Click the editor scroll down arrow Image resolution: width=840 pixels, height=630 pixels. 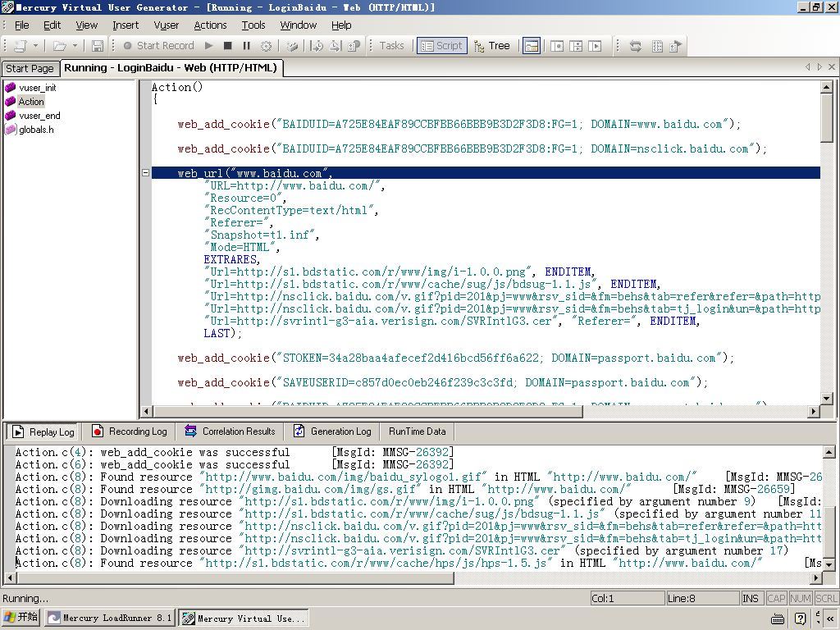[827, 399]
